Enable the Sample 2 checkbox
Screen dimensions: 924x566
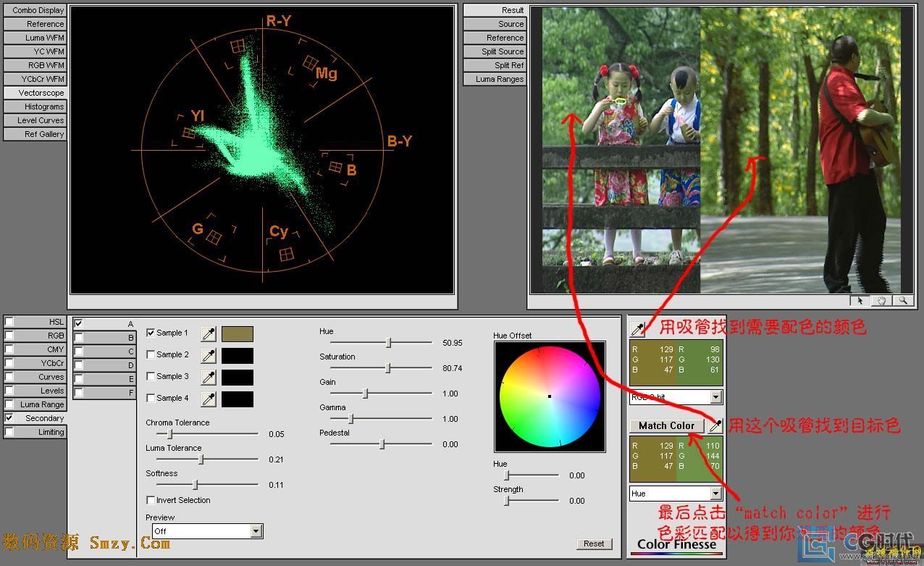click(x=151, y=355)
